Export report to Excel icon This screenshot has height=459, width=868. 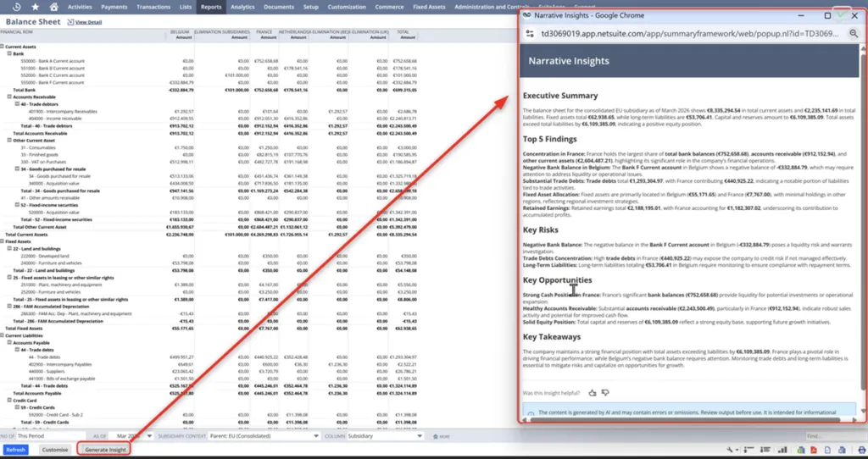point(801,451)
